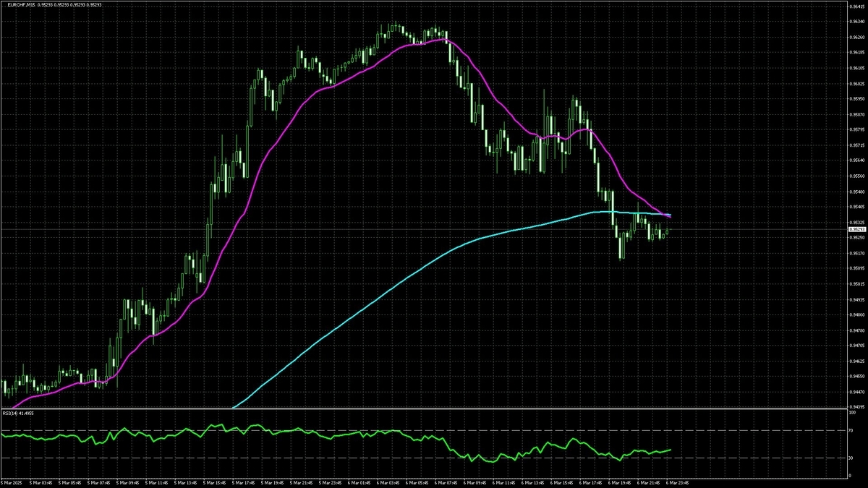Click price scale label 0.94935
Screen dimensions: 868x488
click(857, 299)
